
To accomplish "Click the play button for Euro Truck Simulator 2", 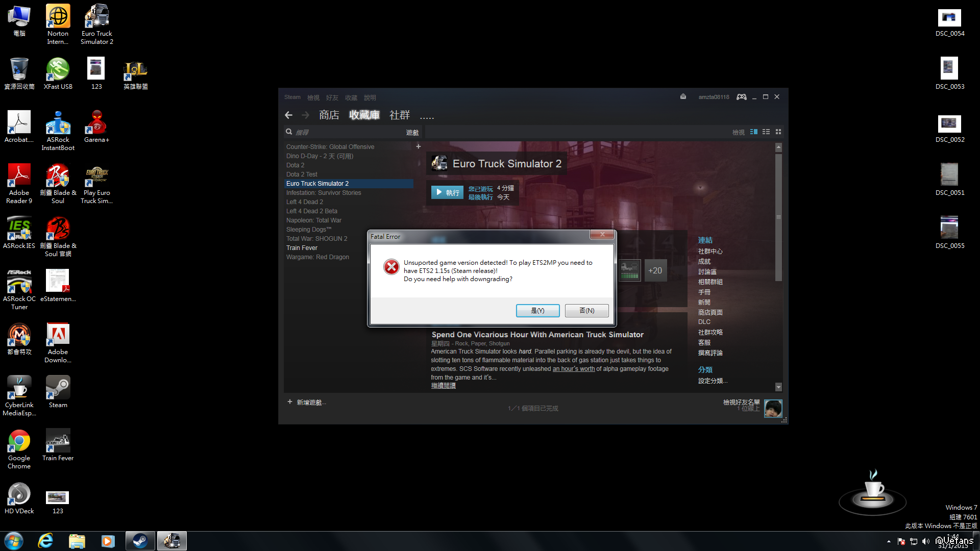I will pos(447,192).
